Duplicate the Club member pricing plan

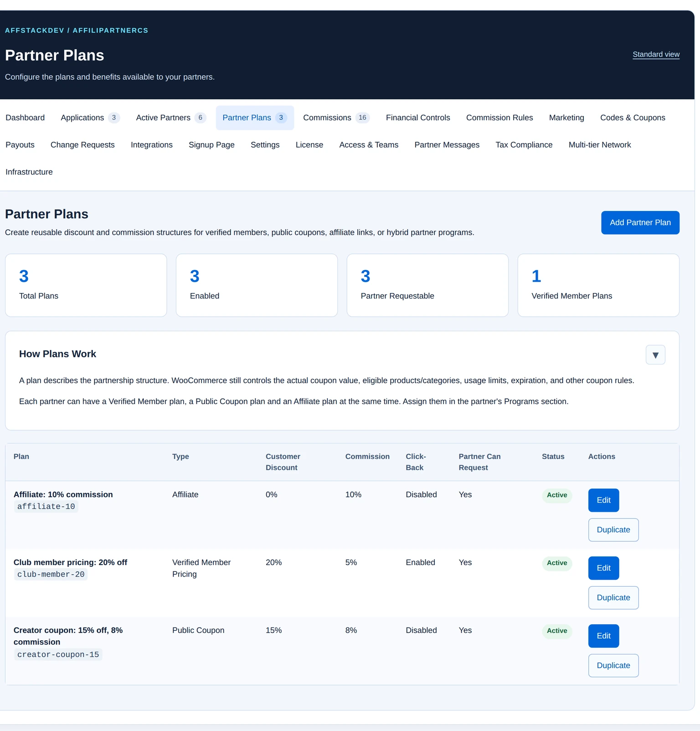click(613, 598)
